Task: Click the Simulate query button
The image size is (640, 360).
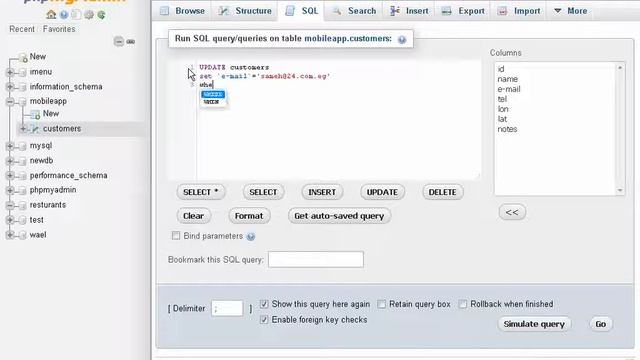Action: coord(534,324)
